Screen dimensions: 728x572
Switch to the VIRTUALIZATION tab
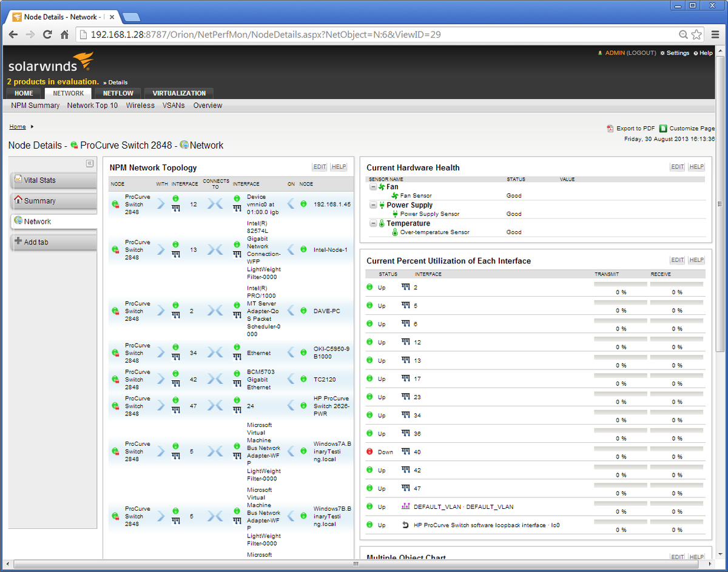178,93
